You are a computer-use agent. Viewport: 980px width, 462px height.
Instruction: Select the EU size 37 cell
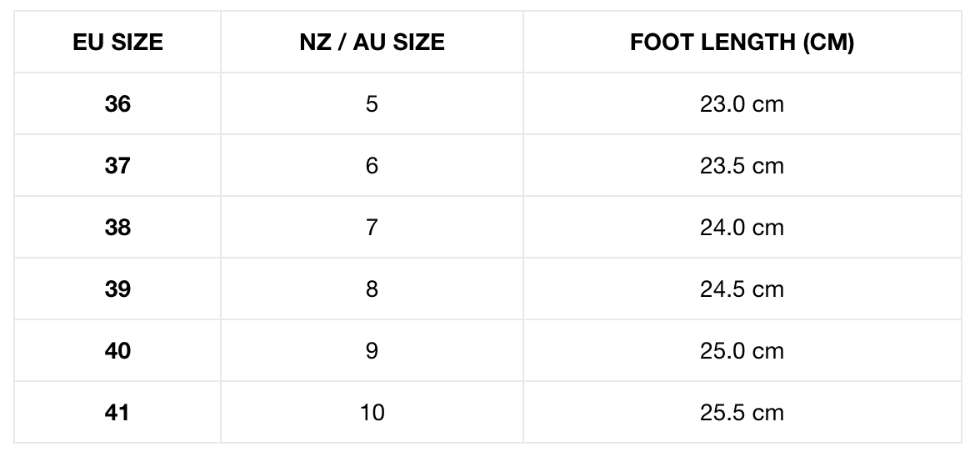(x=117, y=166)
